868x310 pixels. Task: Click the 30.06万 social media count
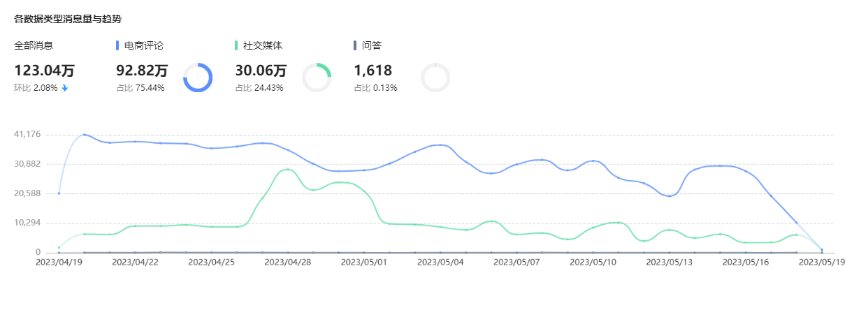coord(261,71)
